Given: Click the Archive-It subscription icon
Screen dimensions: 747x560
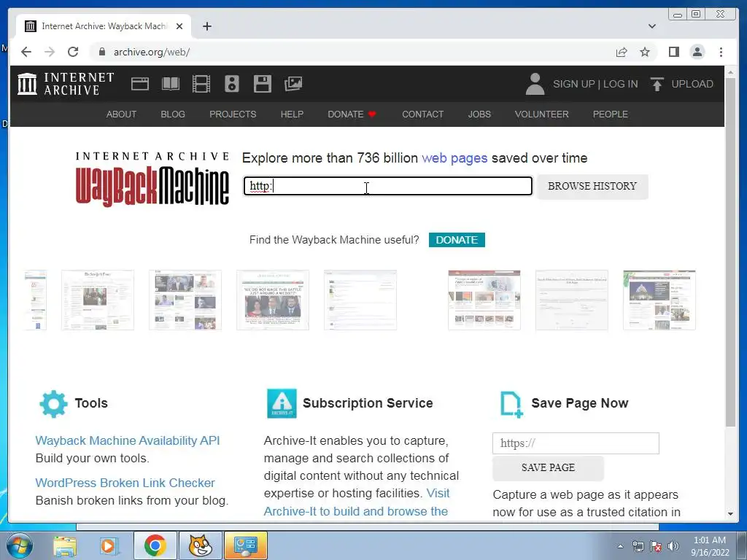Looking at the screenshot, I should pos(282,403).
